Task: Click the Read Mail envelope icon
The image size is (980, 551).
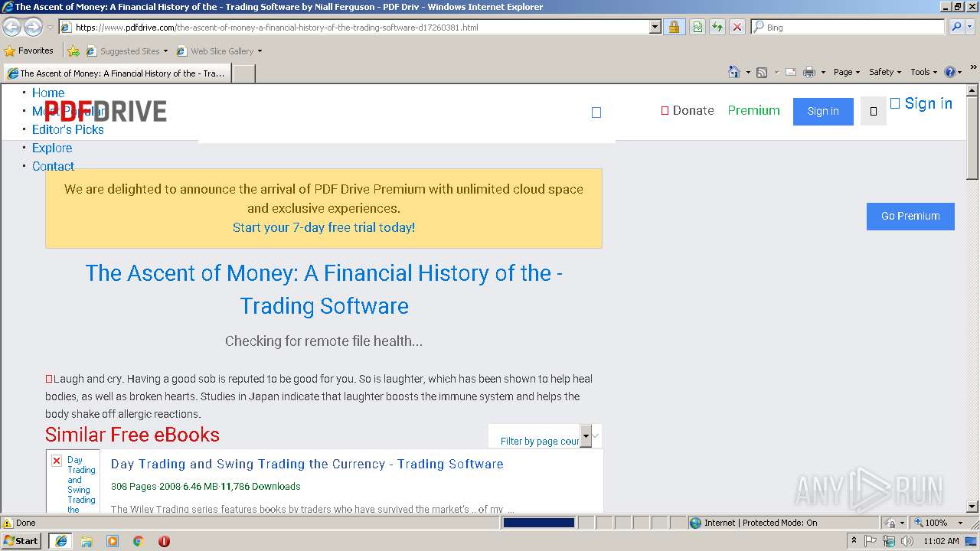Action: pyautogui.click(x=791, y=72)
